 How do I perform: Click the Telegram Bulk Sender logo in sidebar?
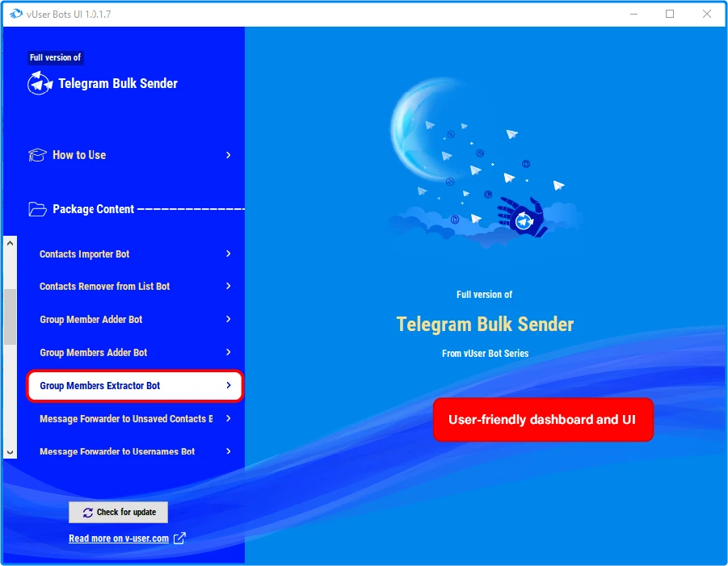(40, 83)
